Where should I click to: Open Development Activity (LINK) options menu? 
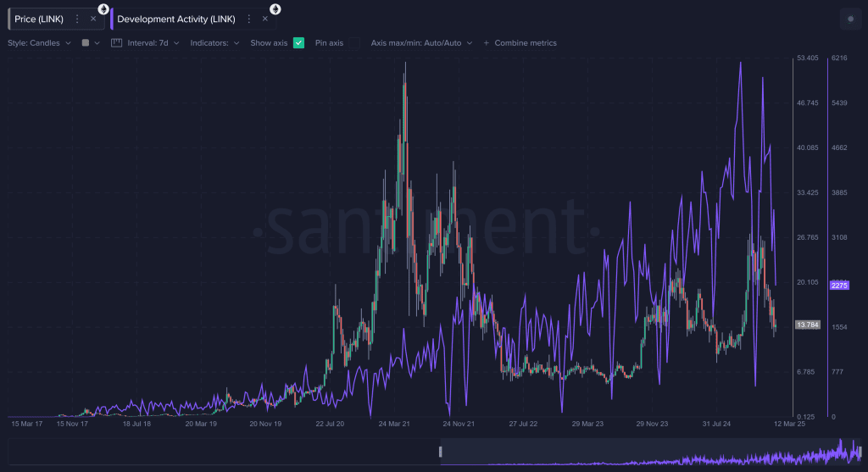pos(249,19)
